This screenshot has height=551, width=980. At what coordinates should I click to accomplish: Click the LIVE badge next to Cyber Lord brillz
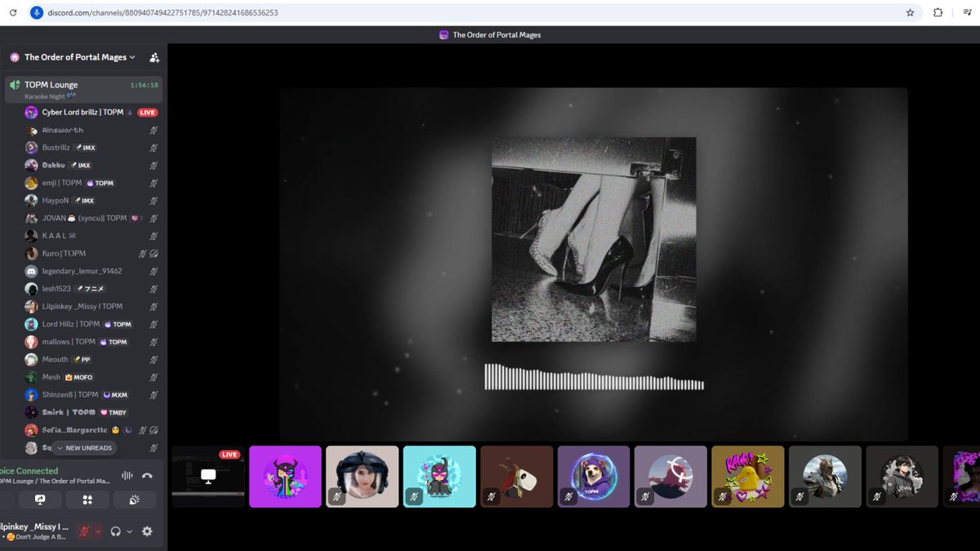tap(148, 113)
